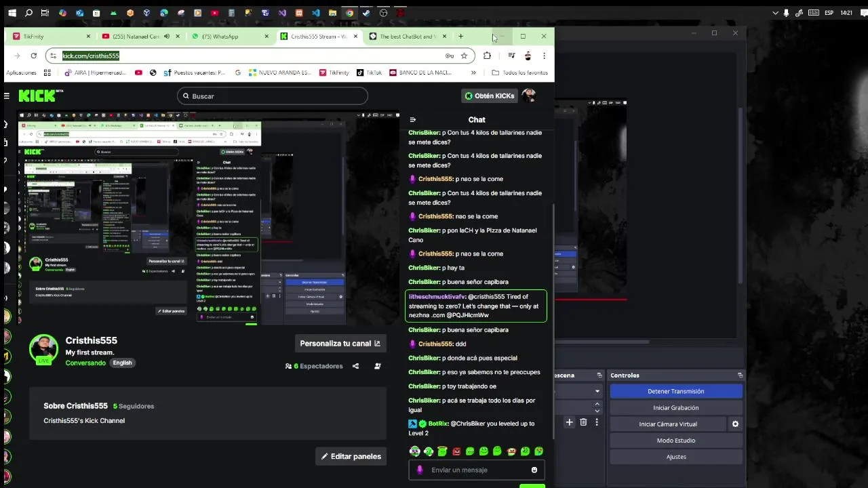
Task: Click the Cristhis555 channel avatar with LIVE badge
Action: point(43,349)
